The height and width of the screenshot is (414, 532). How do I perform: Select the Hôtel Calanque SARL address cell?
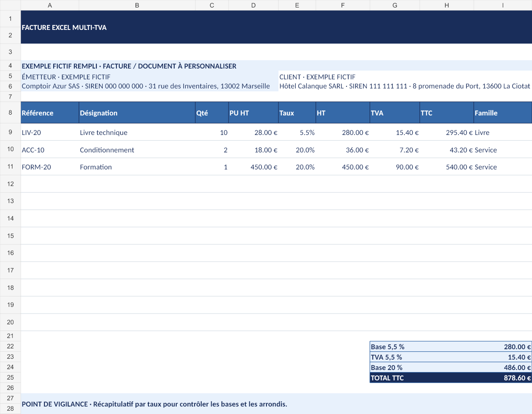(405, 86)
